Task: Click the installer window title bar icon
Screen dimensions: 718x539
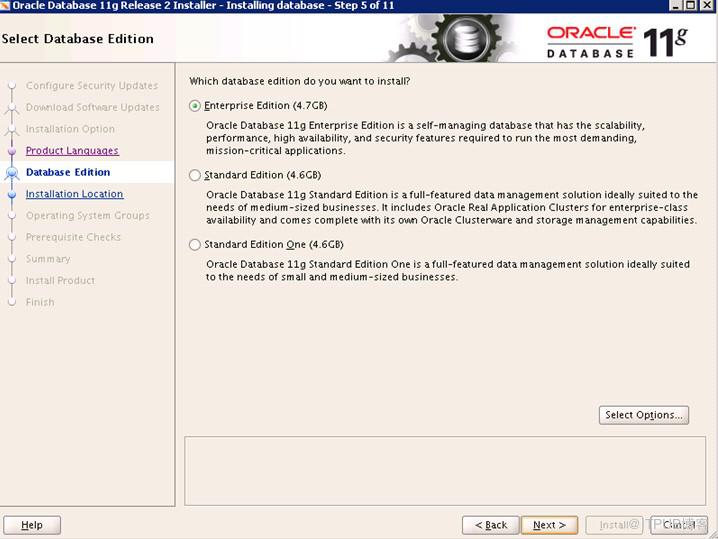Action: pyautogui.click(x=5, y=5)
